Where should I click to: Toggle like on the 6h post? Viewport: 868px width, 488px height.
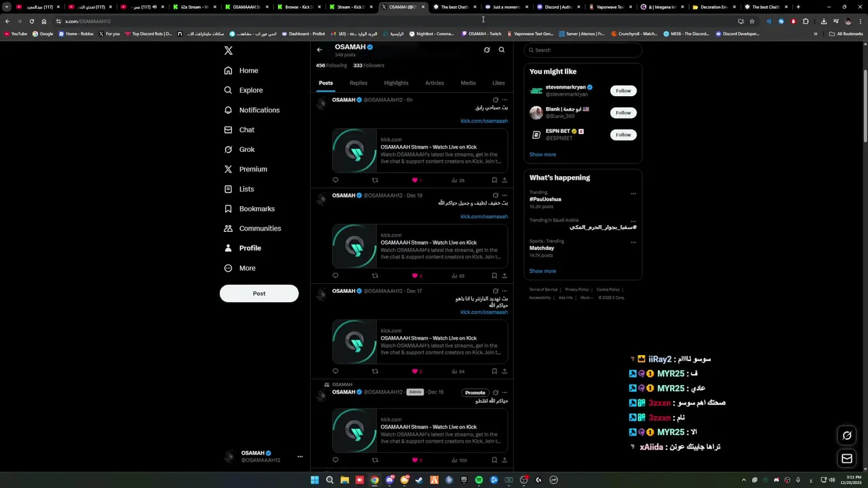coord(415,180)
